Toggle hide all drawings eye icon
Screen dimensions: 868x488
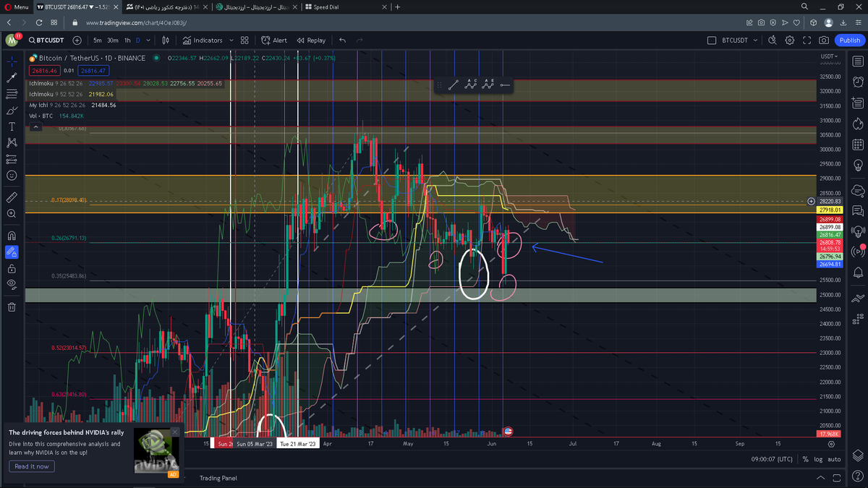(12, 284)
